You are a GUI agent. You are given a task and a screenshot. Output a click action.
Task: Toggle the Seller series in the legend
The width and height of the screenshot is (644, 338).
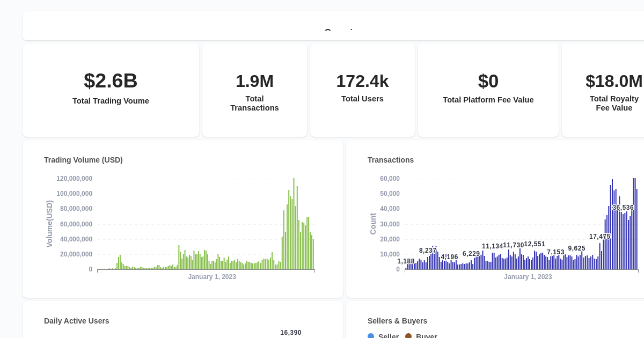pyautogui.click(x=388, y=337)
